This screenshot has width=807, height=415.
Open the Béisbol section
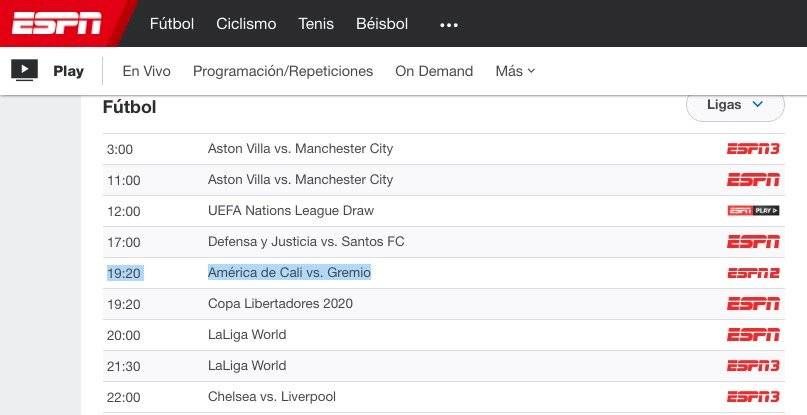382,24
